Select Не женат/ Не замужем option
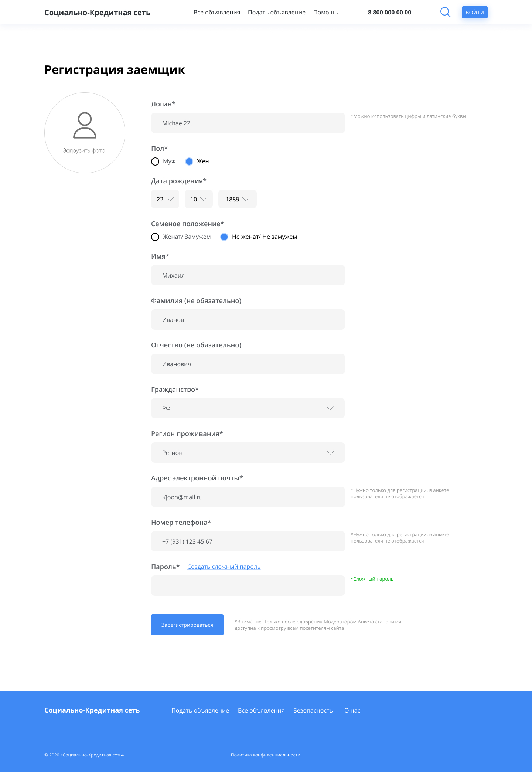The image size is (532, 772). 224,237
